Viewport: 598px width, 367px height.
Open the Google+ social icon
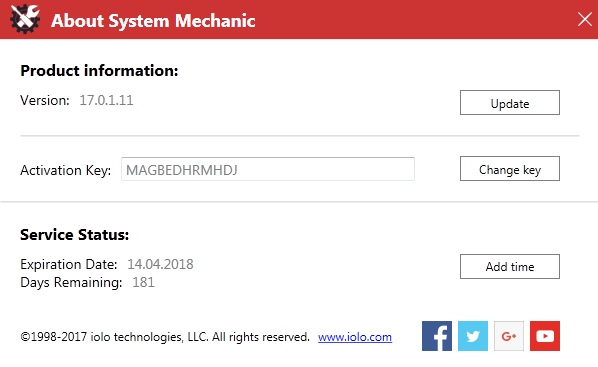point(509,336)
